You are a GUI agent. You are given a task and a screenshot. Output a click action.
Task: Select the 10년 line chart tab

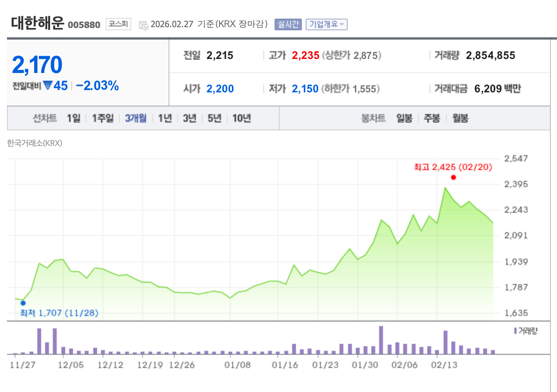click(x=242, y=118)
